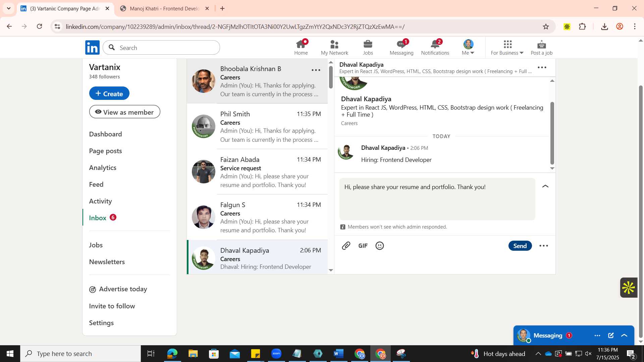Reload the page in browser

[40, 26]
